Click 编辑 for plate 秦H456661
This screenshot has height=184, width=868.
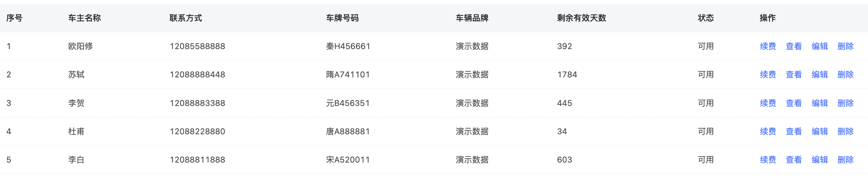coord(820,46)
